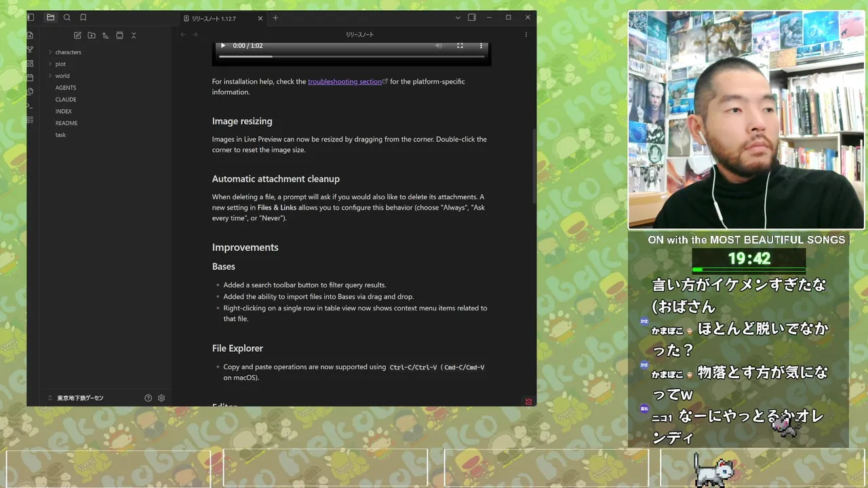Play the embedded video

click(222, 45)
